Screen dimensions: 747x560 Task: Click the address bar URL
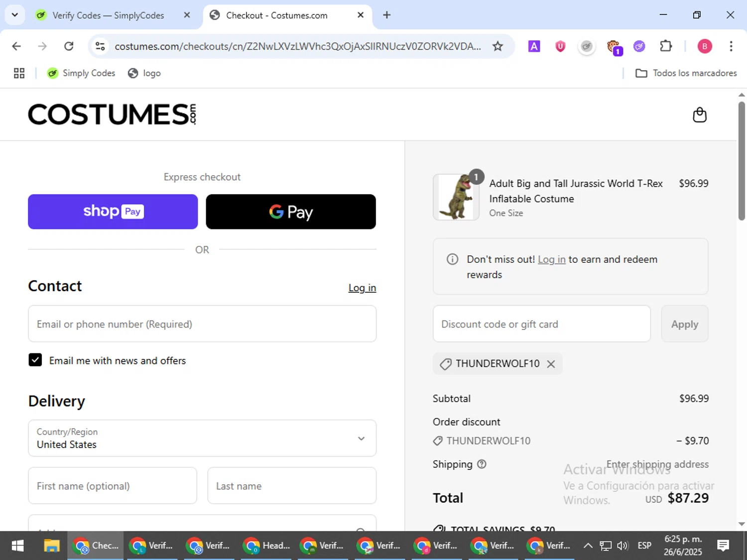298,46
